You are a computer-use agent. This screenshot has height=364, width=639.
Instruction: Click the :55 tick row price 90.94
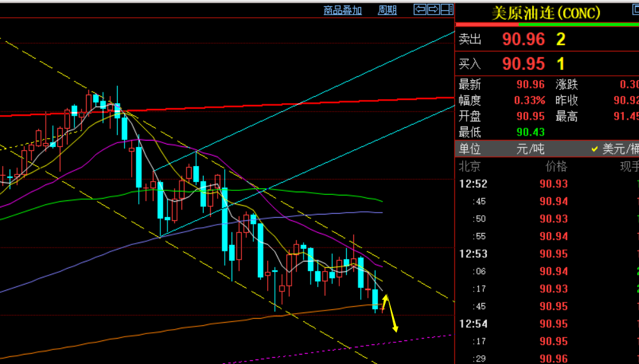(x=554, y=237)
